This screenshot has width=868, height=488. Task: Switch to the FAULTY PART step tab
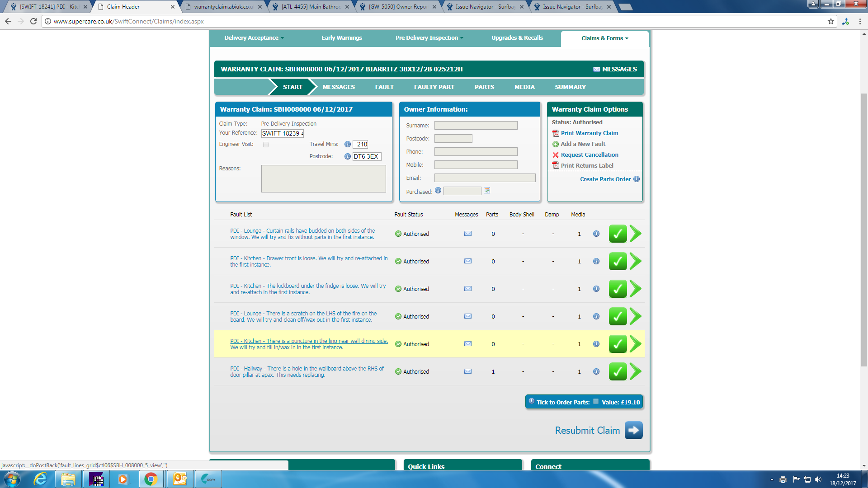pyautogui.click(x=434, y=87)
